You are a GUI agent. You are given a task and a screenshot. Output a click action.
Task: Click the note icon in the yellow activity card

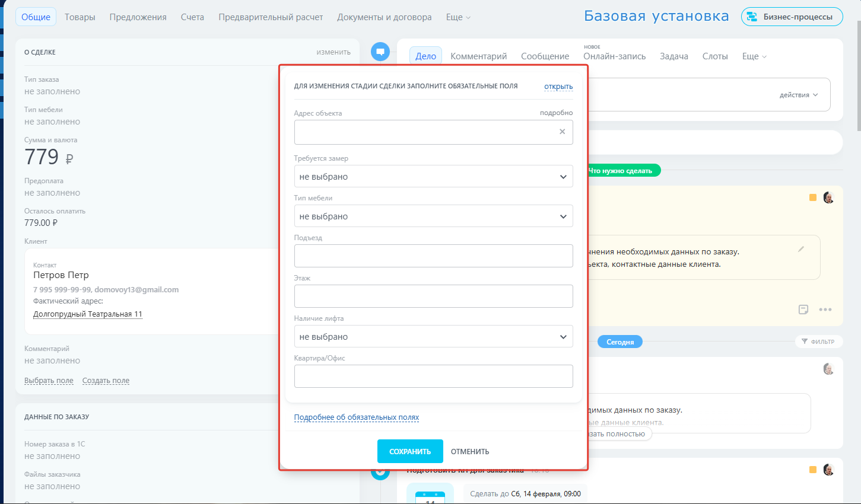coord(803,310)
